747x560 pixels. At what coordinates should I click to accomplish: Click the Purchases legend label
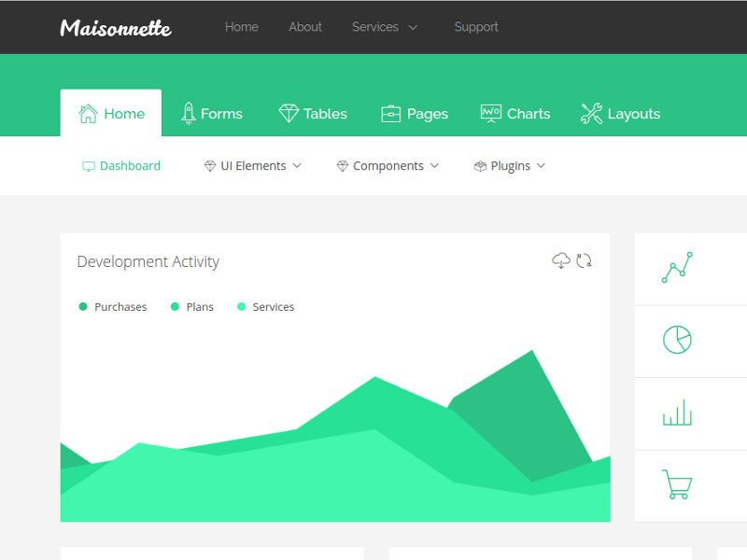click(x=120, y=307)
